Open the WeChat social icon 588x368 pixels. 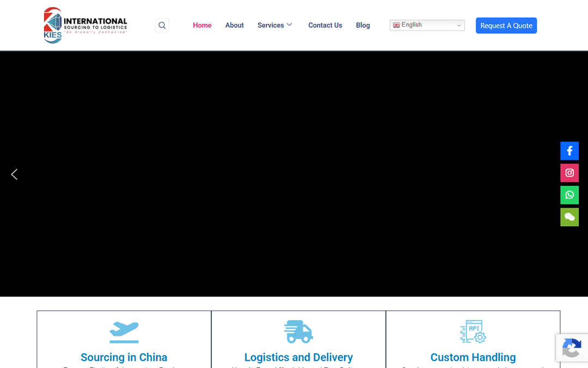pyautogui.click(x=569, y=217)
